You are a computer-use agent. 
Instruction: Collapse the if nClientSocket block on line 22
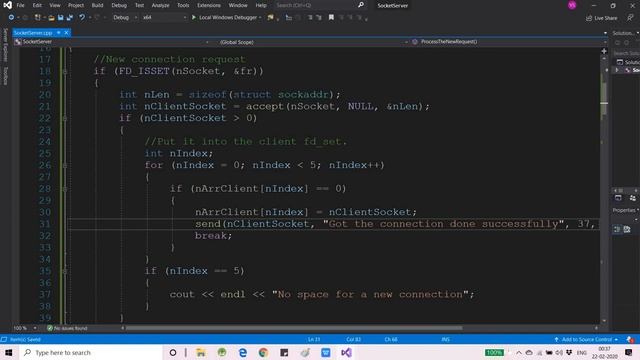[65, 118]
